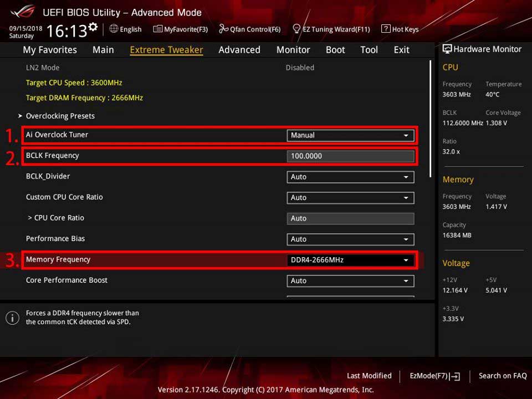Click the +12V 12.164 V reading

(x=455, y=290)
